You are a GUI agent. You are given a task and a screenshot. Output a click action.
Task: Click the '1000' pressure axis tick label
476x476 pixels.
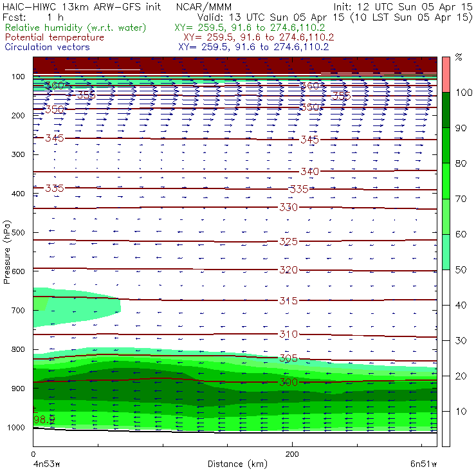tap(16, 427)
